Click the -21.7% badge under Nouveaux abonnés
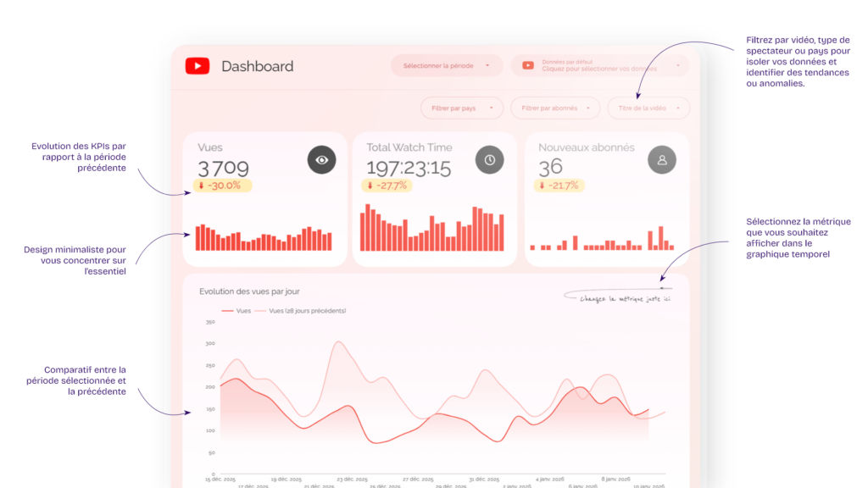This screenshot has height=488, width=868. point(561,186)
